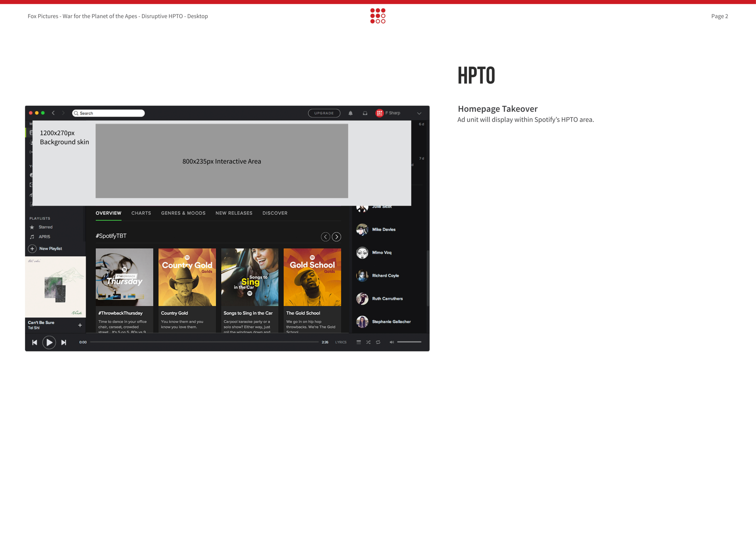Open the play queue icon
The image size is (756, 554).
click(x=358, y=342)
